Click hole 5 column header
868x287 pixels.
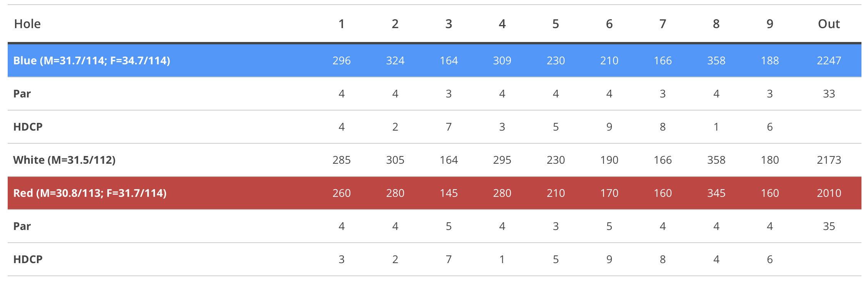556,24
